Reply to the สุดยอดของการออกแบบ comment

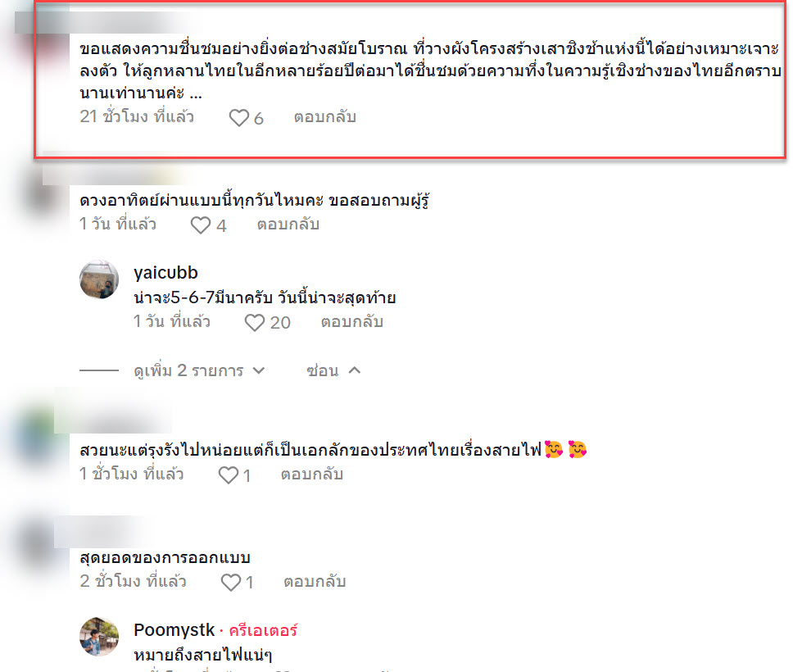click(315, 581)
